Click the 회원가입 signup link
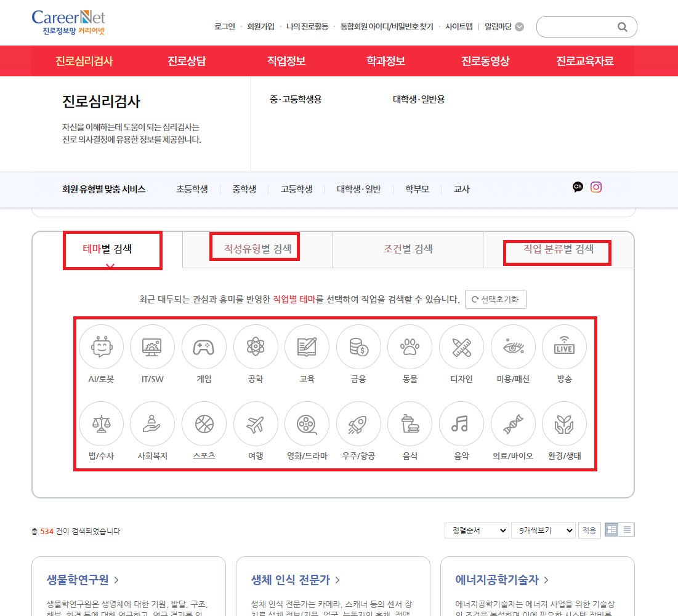This screenshot has height=616, width=678. pyautogui.click(x=259, y=26)
